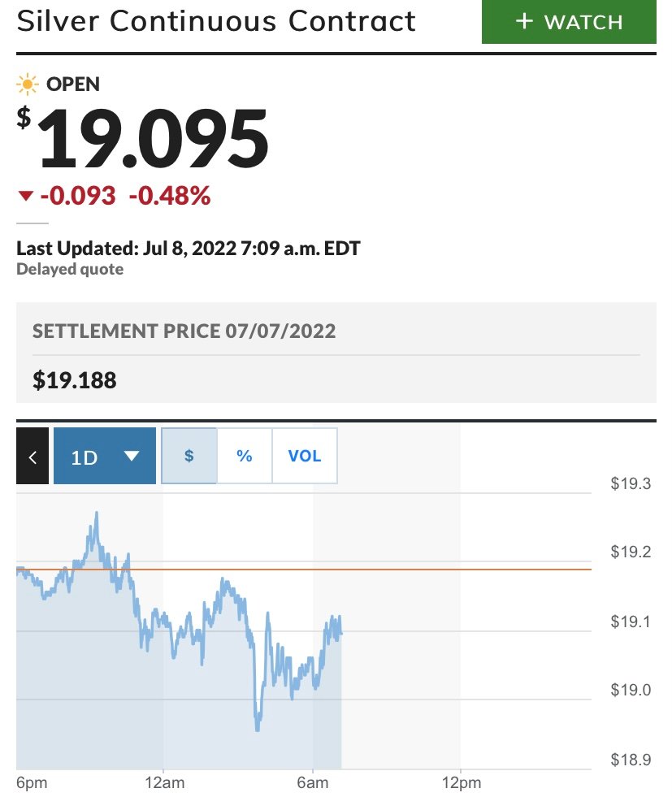The image size is (672, 797).
Task: Click the $19.188 settlement value
Action: click(x=75, y=380)
